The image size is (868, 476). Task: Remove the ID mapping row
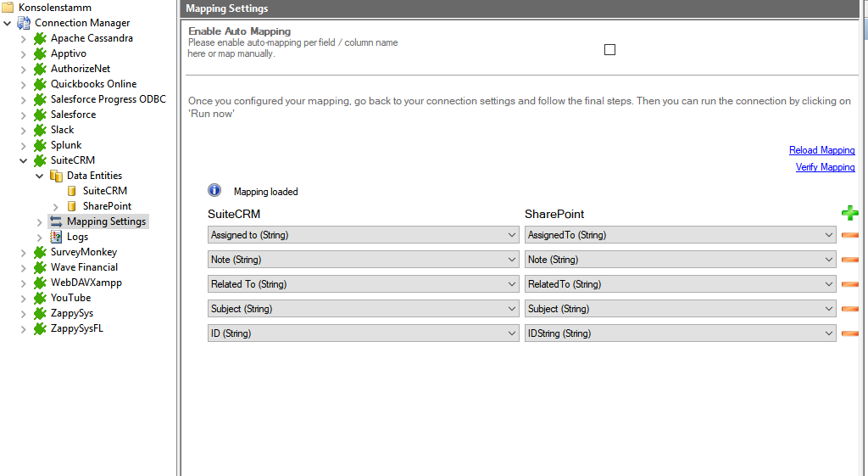pos(849,333)
